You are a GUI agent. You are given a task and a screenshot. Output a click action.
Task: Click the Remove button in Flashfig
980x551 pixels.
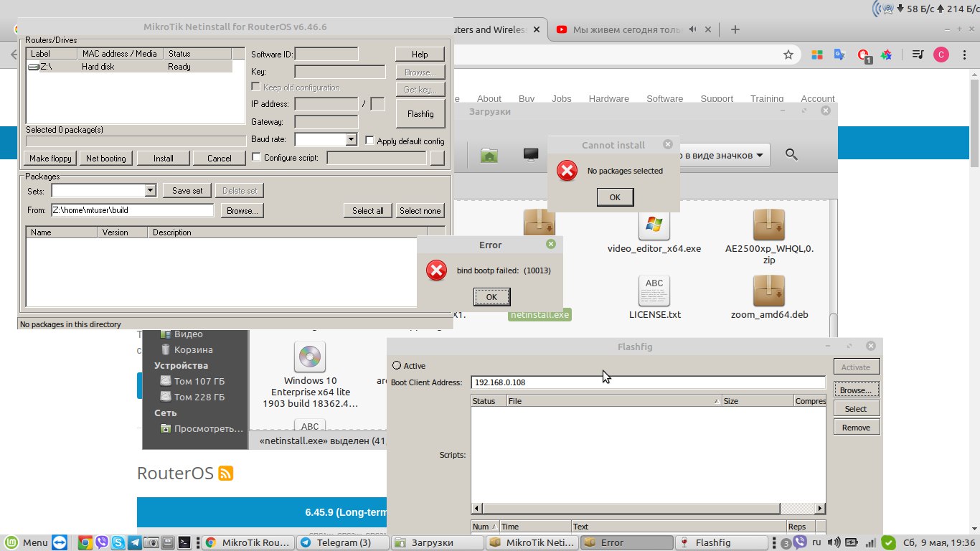(856, 428)
